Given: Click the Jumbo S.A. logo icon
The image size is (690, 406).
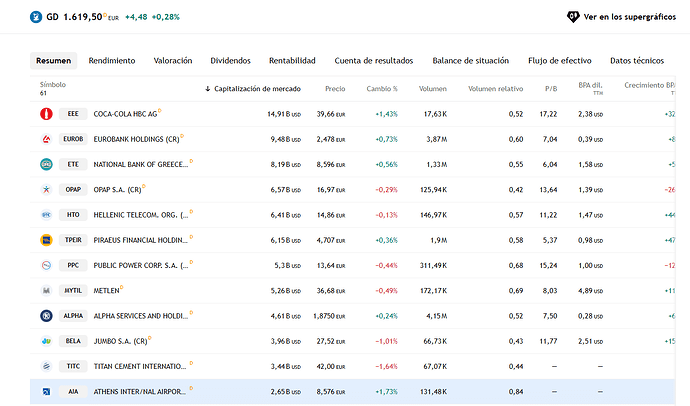Looking at the screenshot, I should pyautogui.click(x=46, y=341).
